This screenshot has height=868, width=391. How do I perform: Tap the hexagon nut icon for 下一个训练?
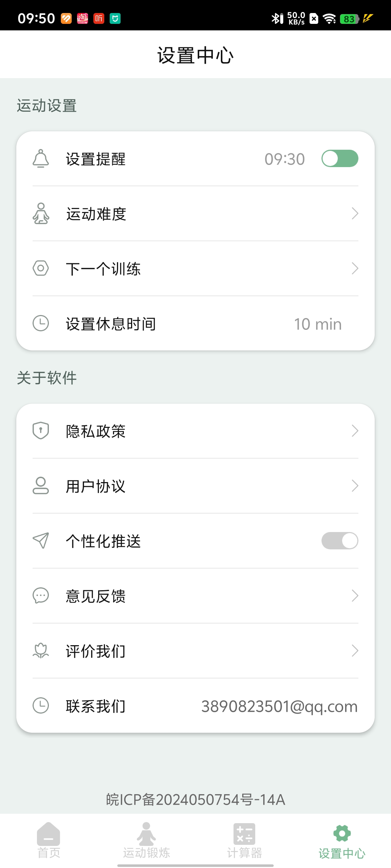coord(41,268)
